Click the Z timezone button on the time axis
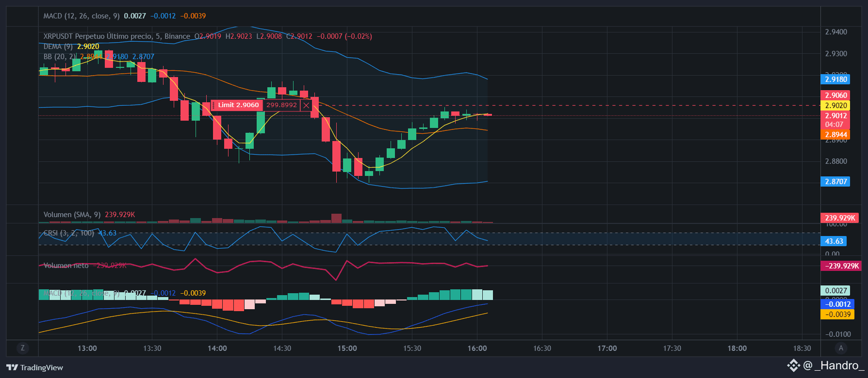Image resolution: width=868 pixels, height=378 pixels. 22,348
